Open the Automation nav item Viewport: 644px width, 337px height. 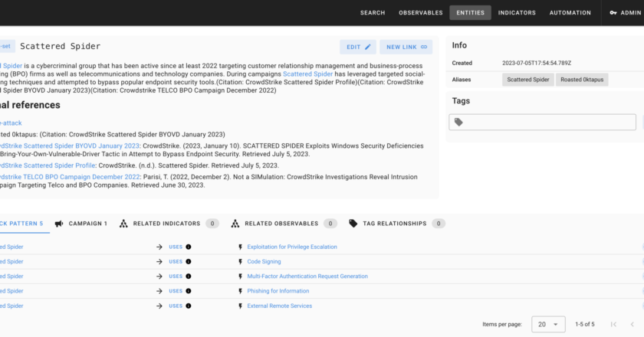pyautogui.click(x=570, y=13)
